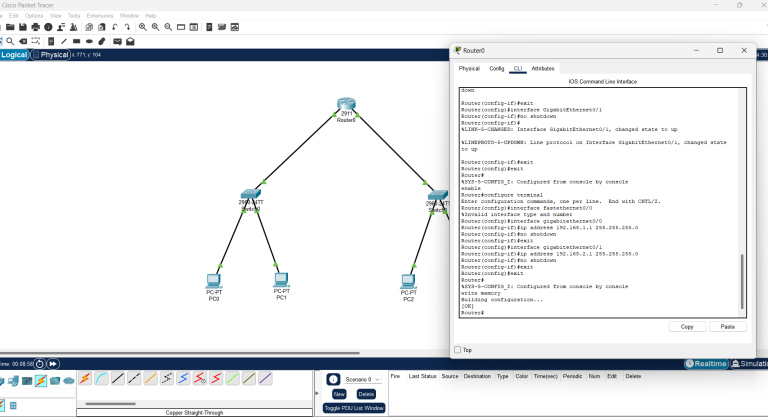Open the Edit menu
This screenshot has height=417, width=768.
point(13,16)
